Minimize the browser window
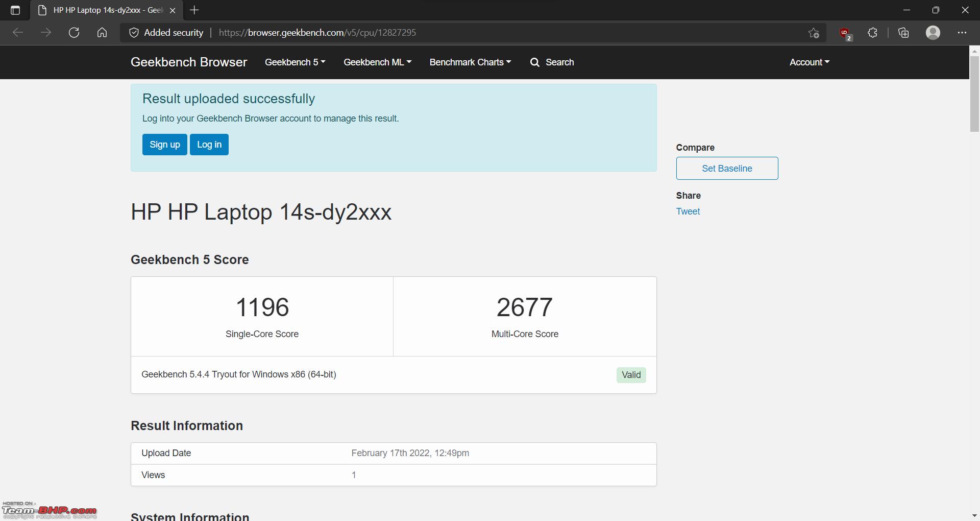Viewport: 980px width, 521px height. click(906, 10)
